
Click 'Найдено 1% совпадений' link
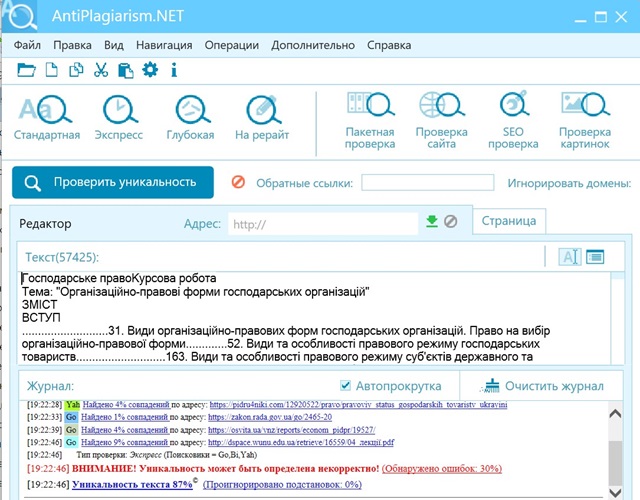pos(124,417)
